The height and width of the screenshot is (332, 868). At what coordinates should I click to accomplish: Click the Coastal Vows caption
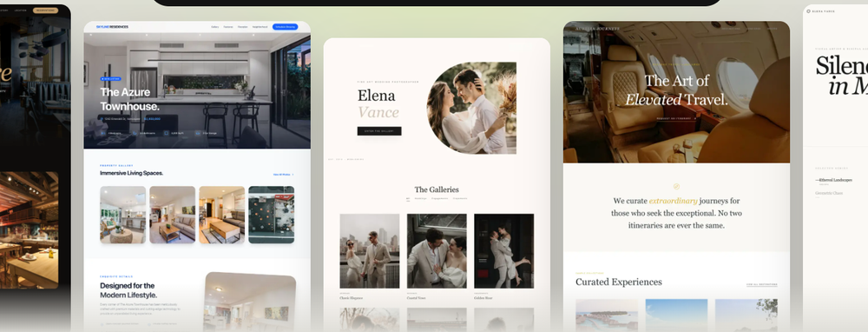coord(417,298)
